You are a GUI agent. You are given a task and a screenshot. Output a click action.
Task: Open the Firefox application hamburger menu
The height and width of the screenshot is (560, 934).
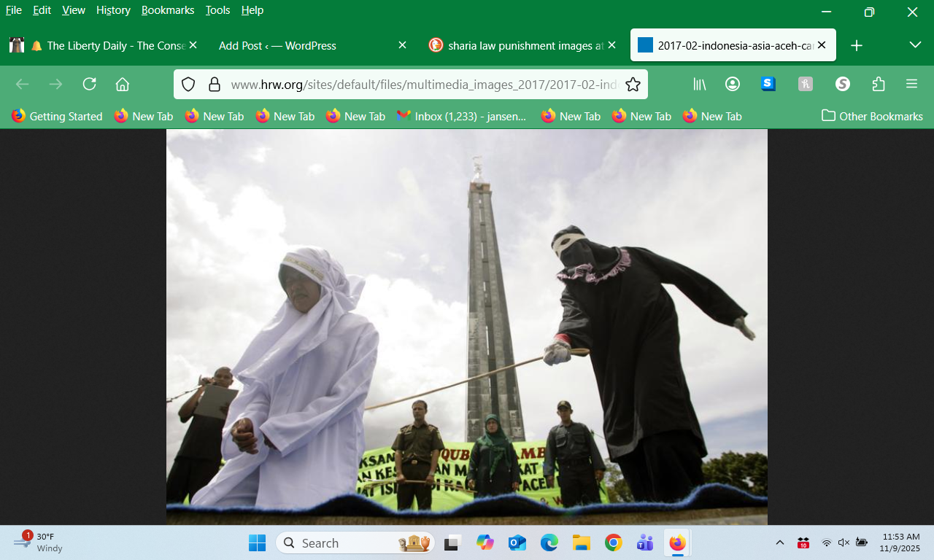(x=911, y=84)
